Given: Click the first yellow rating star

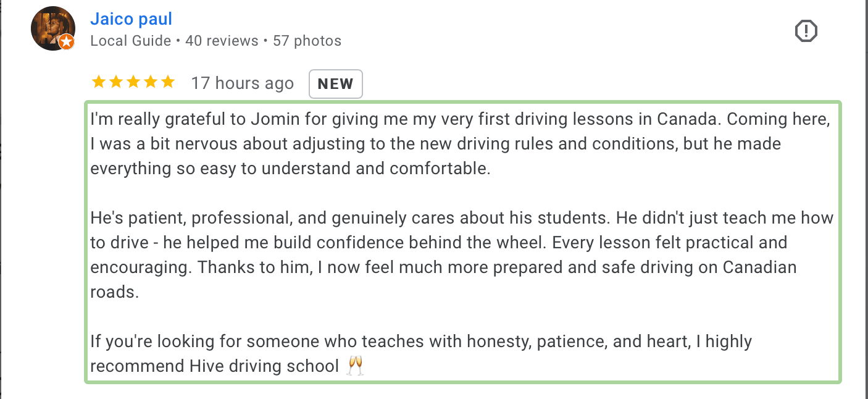Looking at the screenshot, I should [x=98, y=82].
